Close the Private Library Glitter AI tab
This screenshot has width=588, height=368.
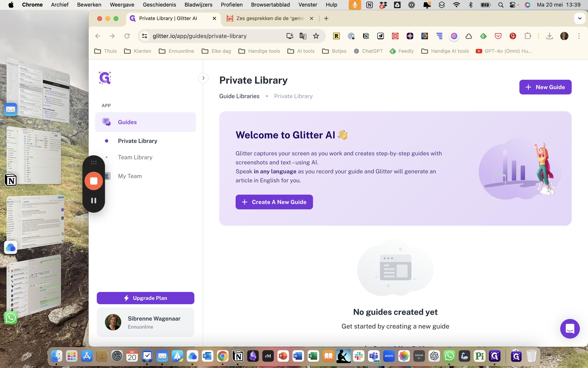214,18
